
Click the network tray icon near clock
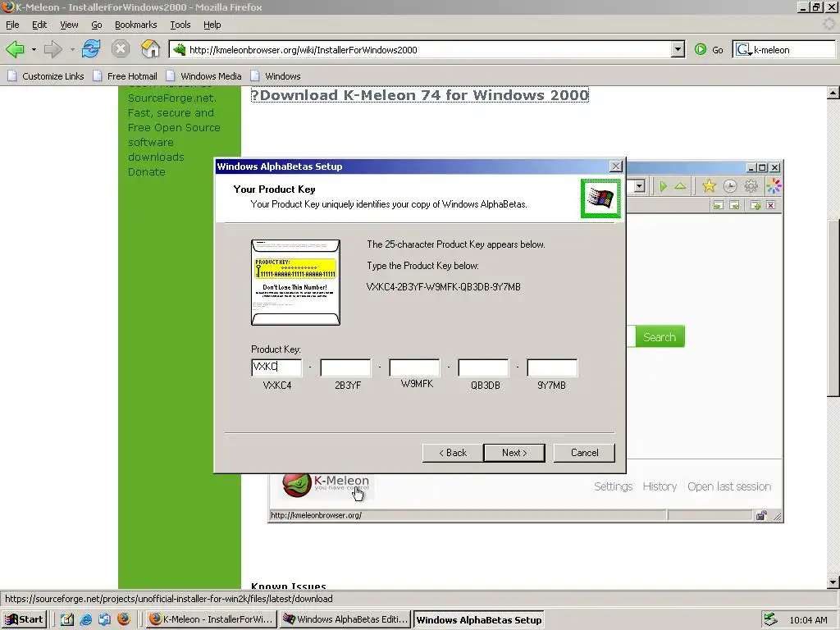coord(770,619)
